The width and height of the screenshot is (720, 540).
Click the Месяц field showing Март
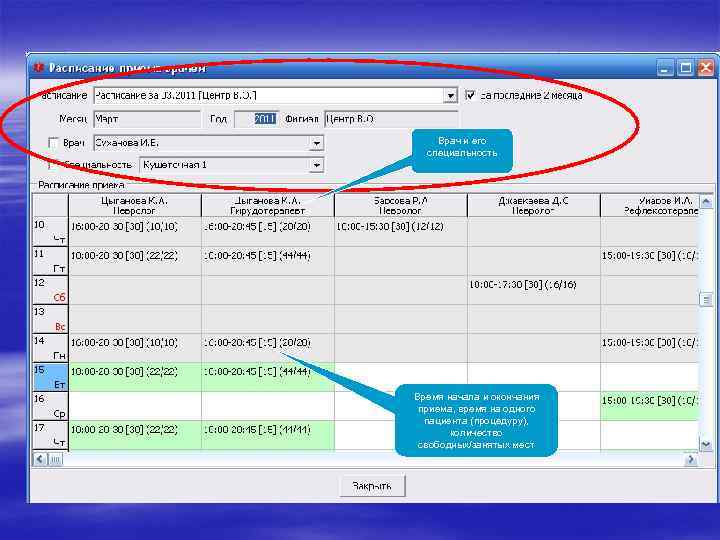[x=147, y=119]
